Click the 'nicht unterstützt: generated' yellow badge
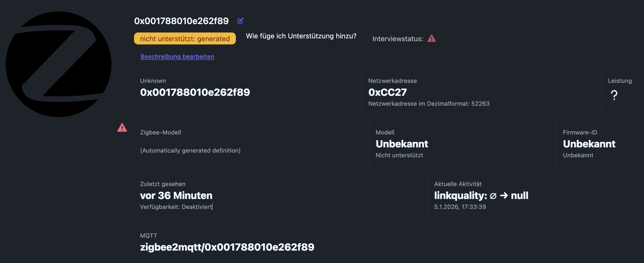This screenshot has width=644, height=263. click(185, 39)
